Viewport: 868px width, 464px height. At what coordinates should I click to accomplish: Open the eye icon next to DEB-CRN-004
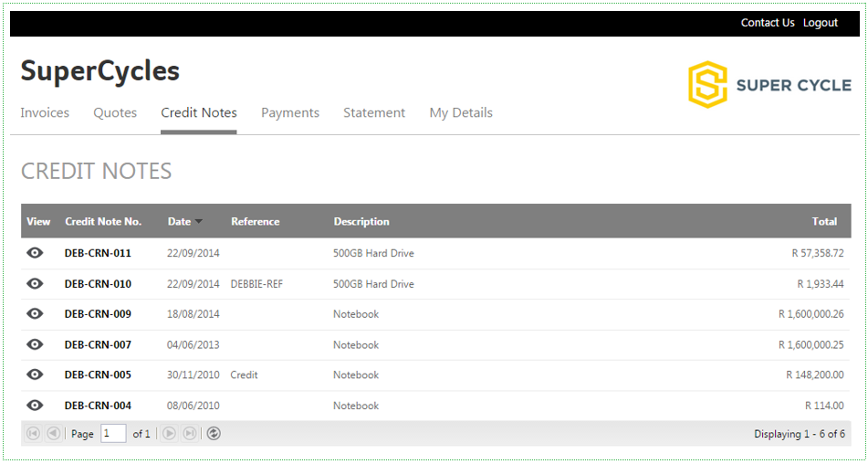point(35,406)
